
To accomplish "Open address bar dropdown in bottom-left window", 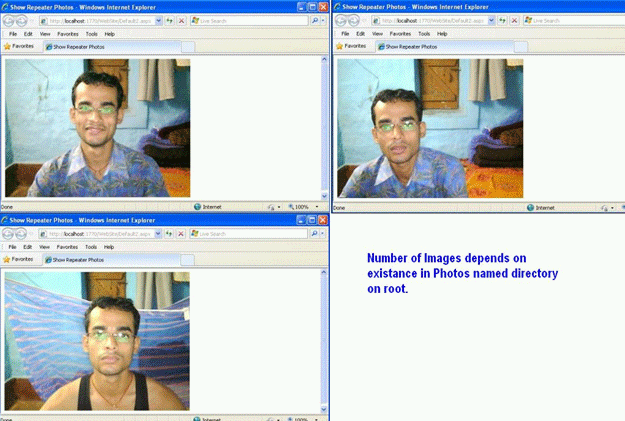I will pyautogui.click(x=158, y=234).
